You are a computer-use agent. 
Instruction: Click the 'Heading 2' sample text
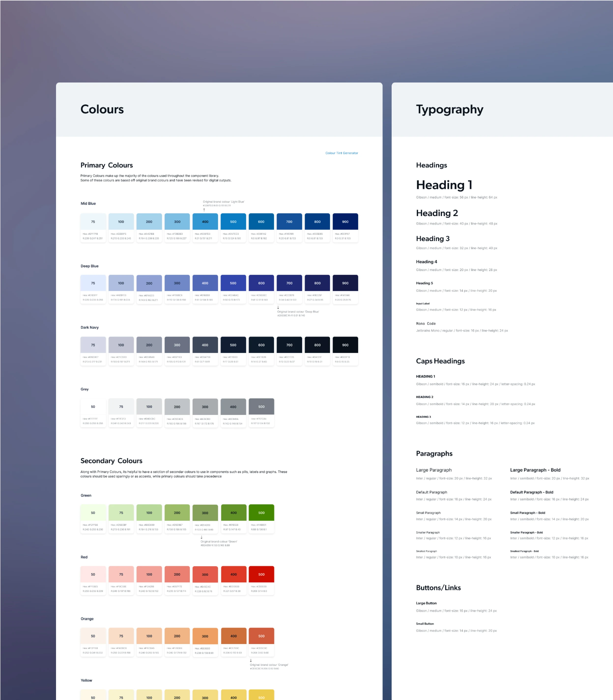coord(437,213)
